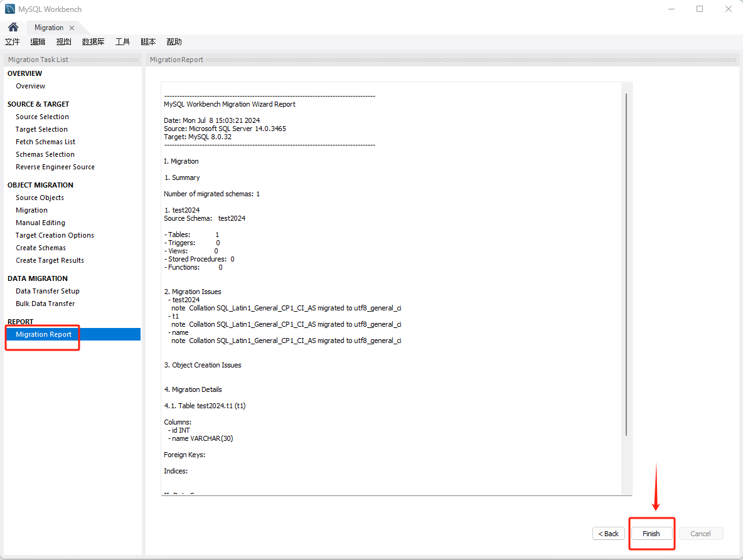743x560 pixels.
Task: Select Manual Editing step
Action: coord(40,223)
